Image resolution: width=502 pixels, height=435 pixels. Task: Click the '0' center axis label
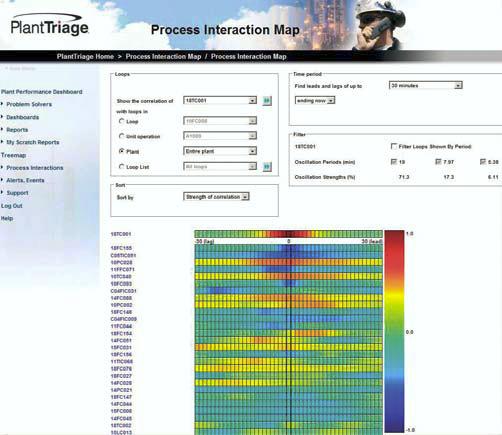[x=289, y=241]
